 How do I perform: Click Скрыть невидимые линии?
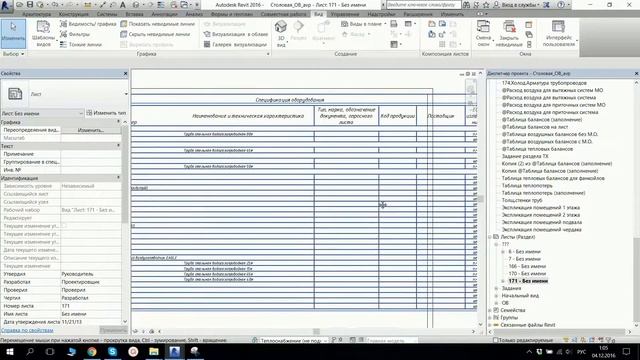point(155,34)
